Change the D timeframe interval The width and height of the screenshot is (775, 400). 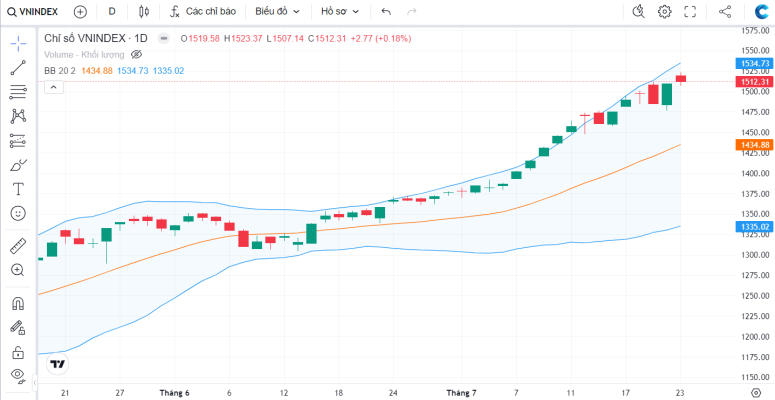click(x=112, y=11)
